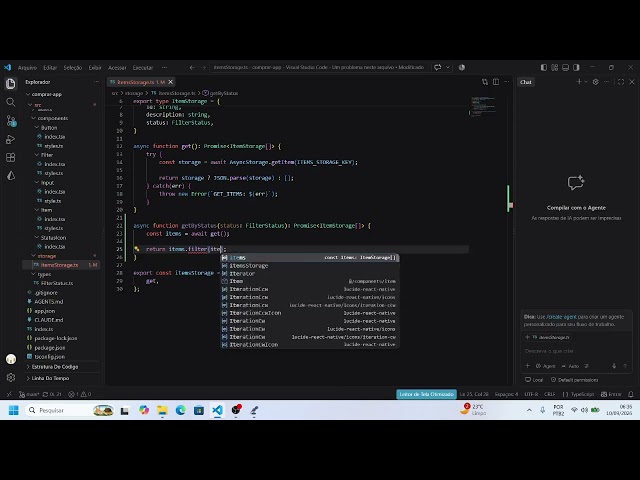
Task: Open the compare changes icon in the editor toolbar
Action: click(x=485, y=82)
